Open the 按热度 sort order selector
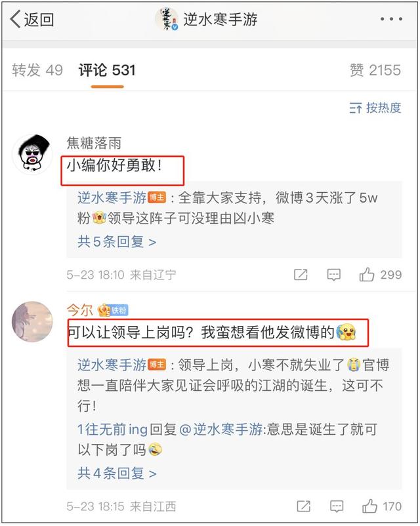This screenshot has width=420, height=526. [x=375, y=108]
